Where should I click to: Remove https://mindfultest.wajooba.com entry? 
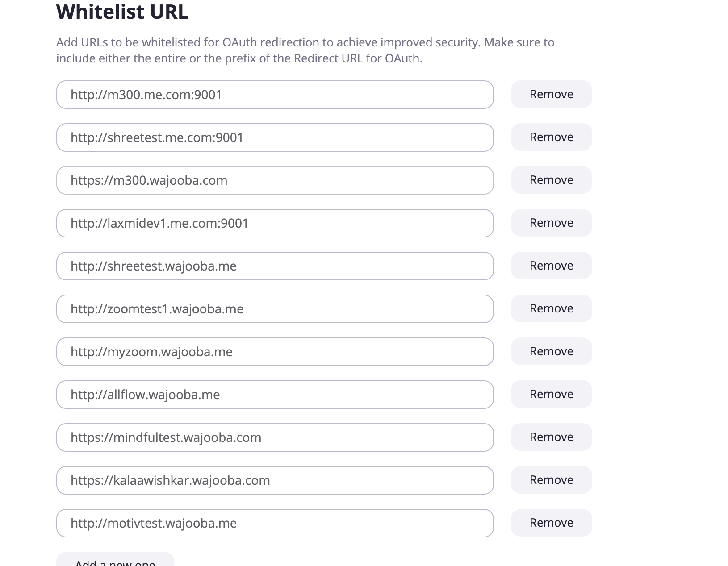coord(551,437)
